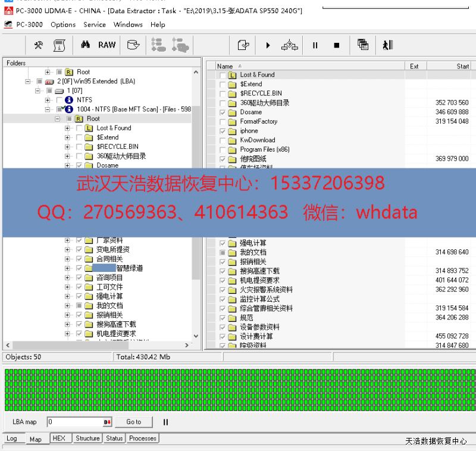Viewport: 476px width, 451px height.
Task: Click the binoculars search icon
Action: point(86,45)
